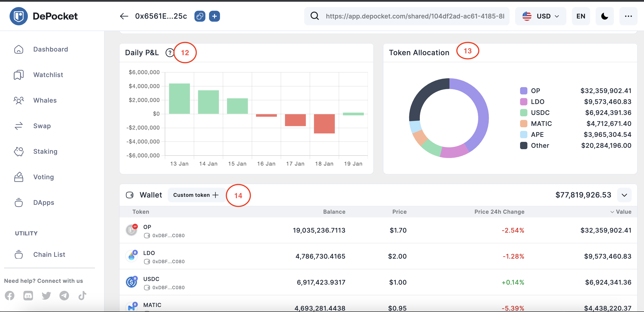Click the Voting ballot icon

tap(19, 177)
